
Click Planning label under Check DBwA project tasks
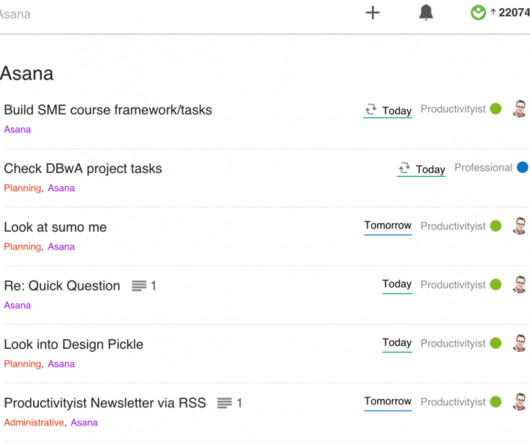pyautogui.click(x=22, y=188)
